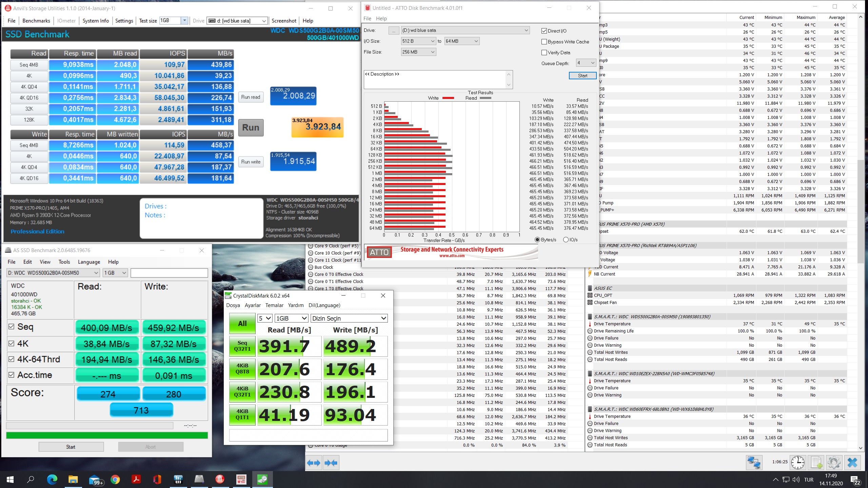Enable Verify Data in ATTO

[544, 53]
